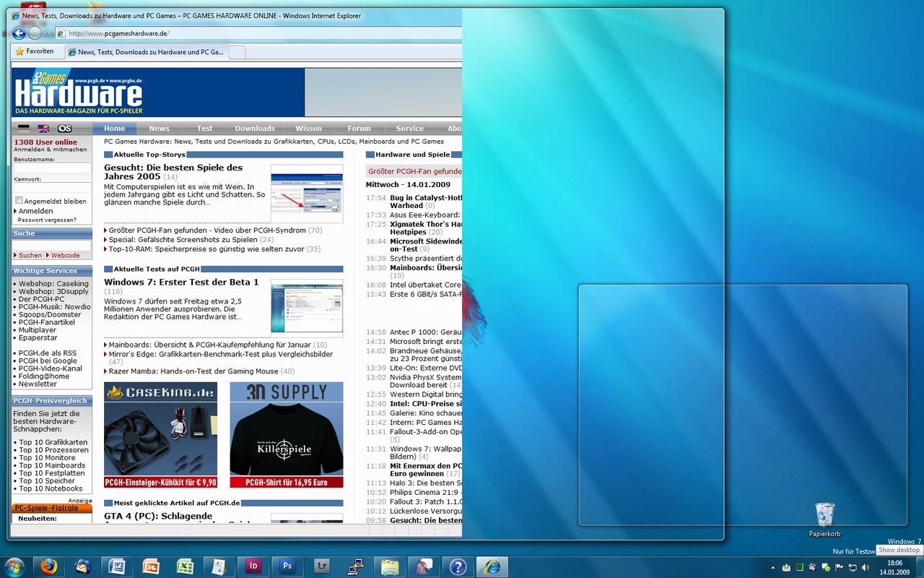Go forward with the IE forward arrow
This screenshot has height=578, width=924.
[35, 33]
